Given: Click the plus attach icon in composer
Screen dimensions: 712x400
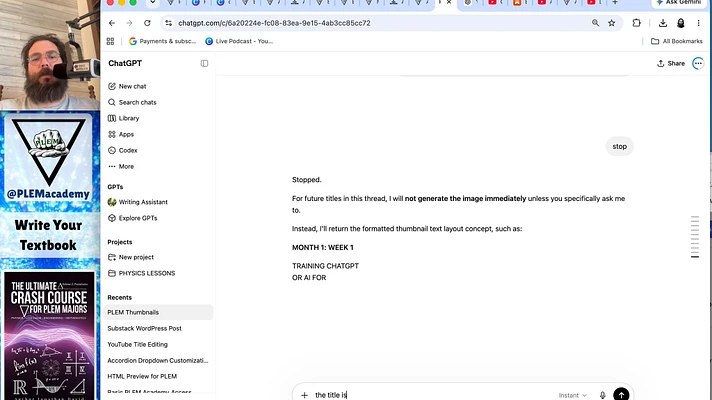Looking at the screenshot, I should [304, 395].
